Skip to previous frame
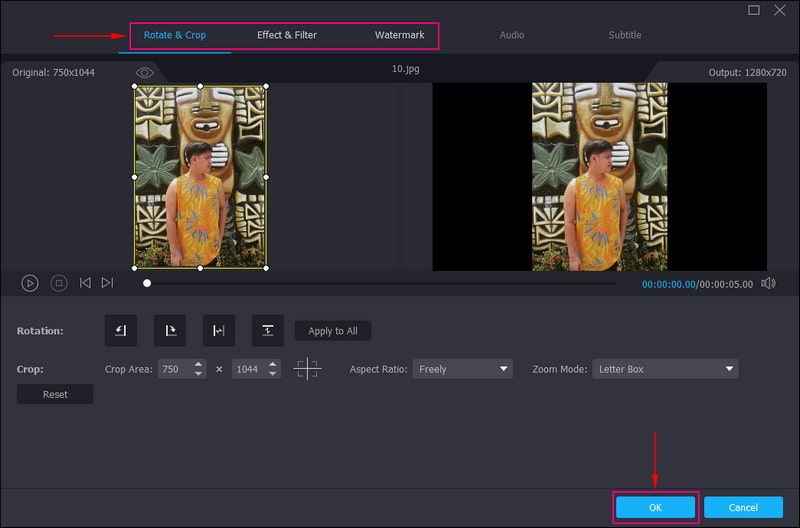 (x=85, y=283)
